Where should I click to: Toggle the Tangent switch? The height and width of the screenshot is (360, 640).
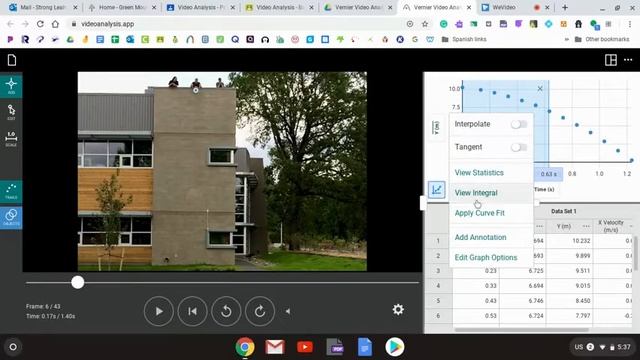click(x=519, y=147)
